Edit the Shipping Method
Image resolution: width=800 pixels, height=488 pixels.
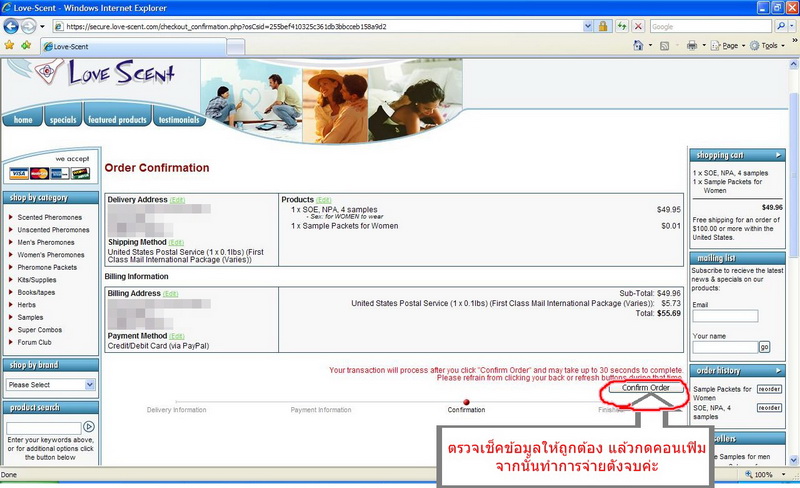(x=176, y=242)
